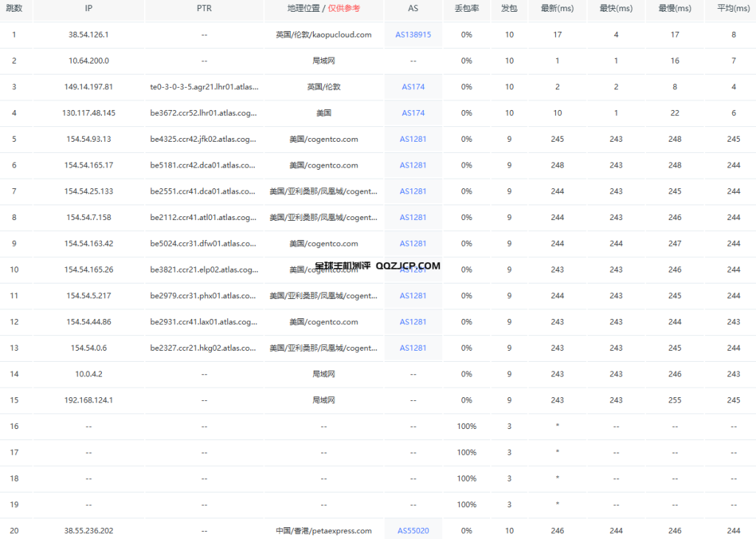Click the 最新(ms) column header
Screen dimensions: 756x539
point(557,8)
